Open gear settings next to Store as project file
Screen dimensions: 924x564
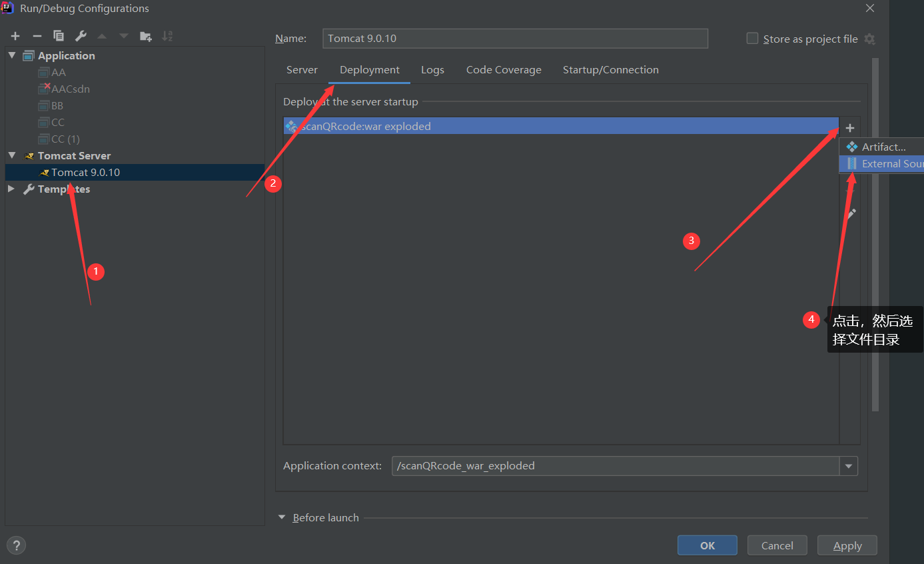point(869,39)
